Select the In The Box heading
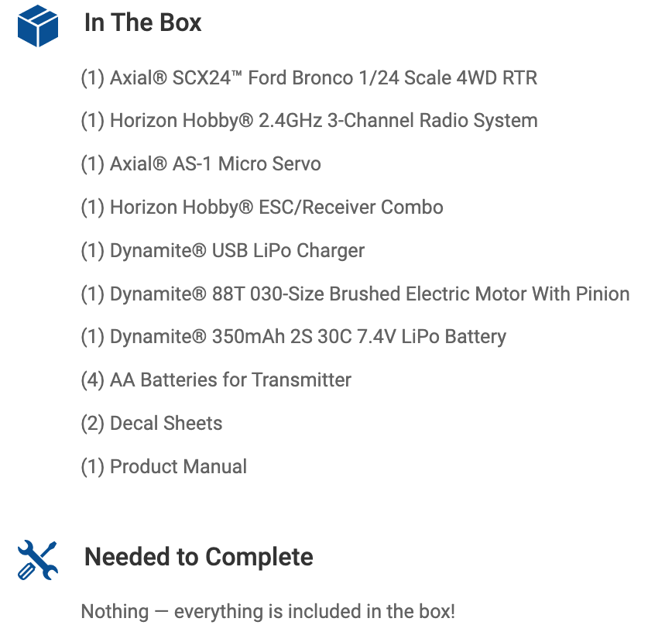The width and height of the screenshot is (672, 632). coord(142,23)
